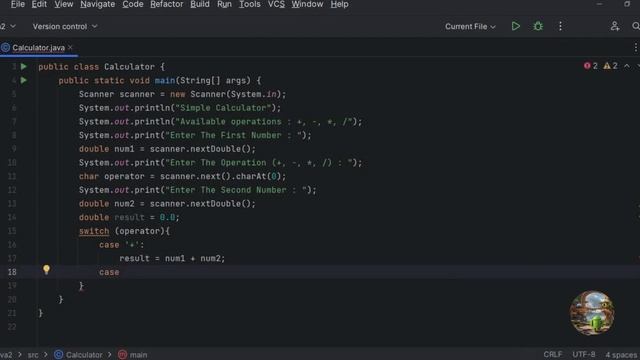640x360 pixels.
Task: Go to previous highlighted error arrow
Action: tap(627, 66)
